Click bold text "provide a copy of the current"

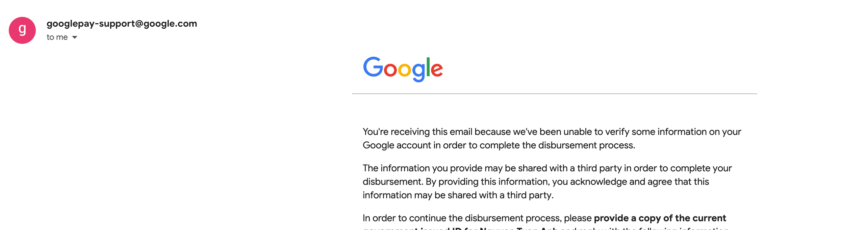click(x=660, y=218)
